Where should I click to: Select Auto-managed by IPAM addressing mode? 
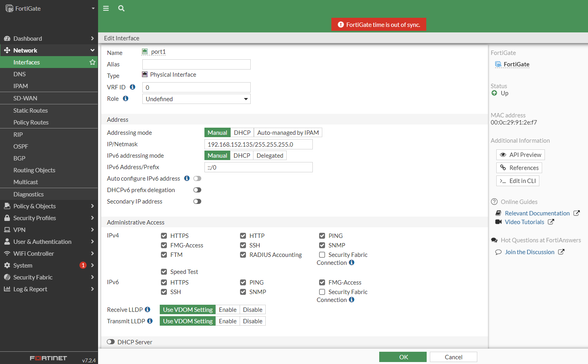pos(288,132)
